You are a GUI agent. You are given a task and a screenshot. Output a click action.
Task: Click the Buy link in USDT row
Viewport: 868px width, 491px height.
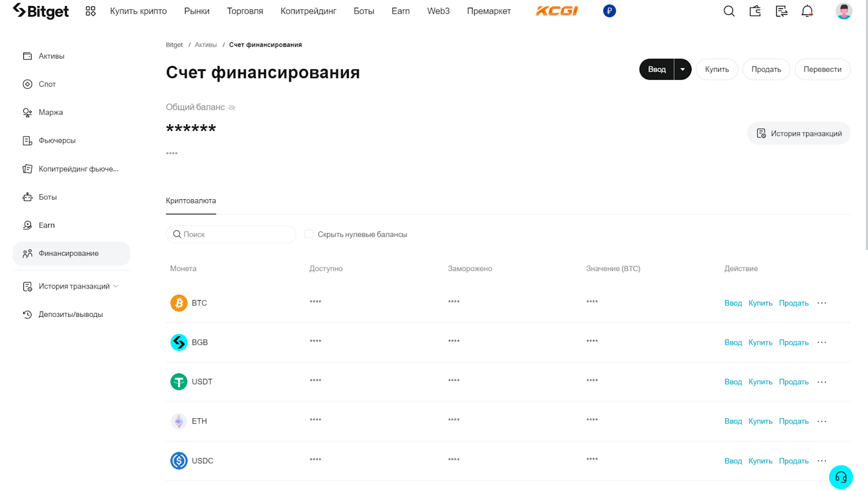[760, 382]
